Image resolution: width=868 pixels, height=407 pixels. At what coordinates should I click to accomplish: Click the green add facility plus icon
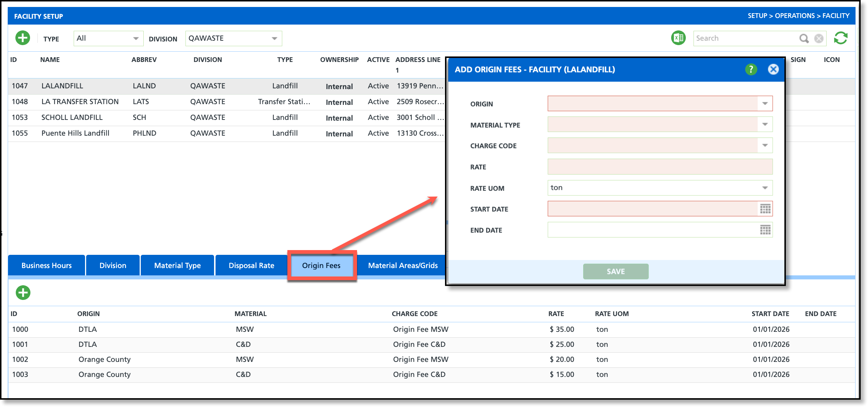point(23,38)
